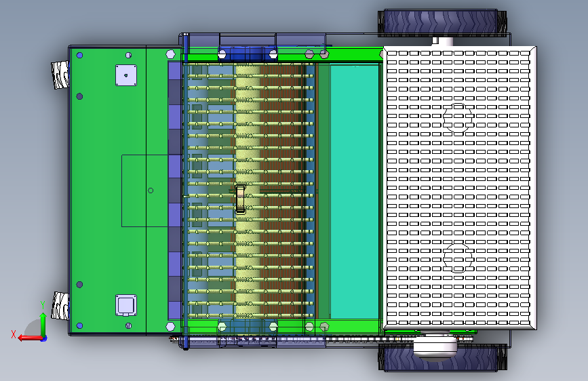Select the top rear tread wheel
Screen dimensions: 588x381
coord(442,22)
